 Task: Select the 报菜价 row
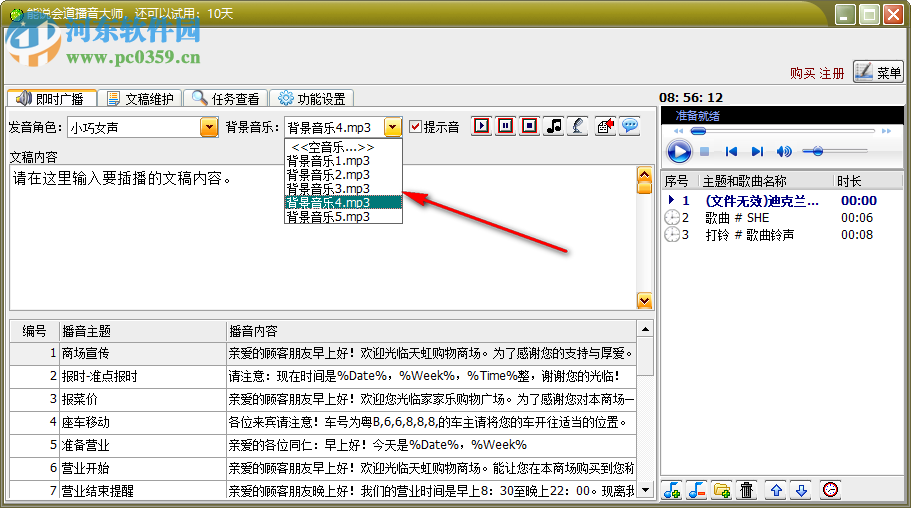point(323,399)
